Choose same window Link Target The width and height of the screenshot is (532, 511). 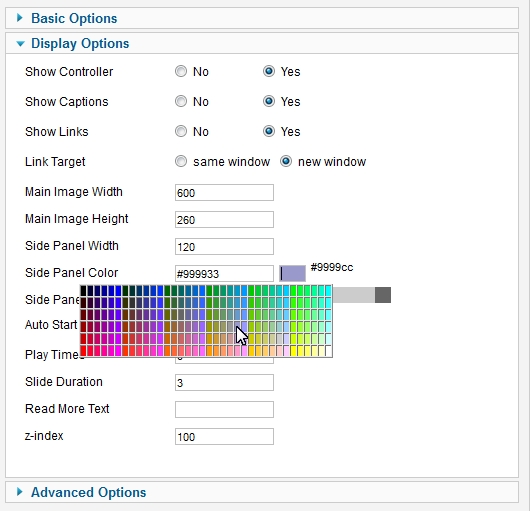point(181,161)
